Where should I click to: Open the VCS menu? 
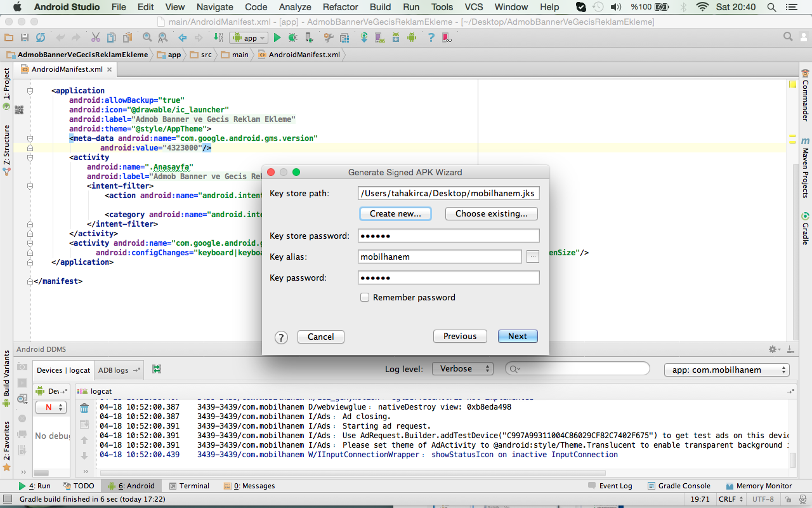point(474,7)
